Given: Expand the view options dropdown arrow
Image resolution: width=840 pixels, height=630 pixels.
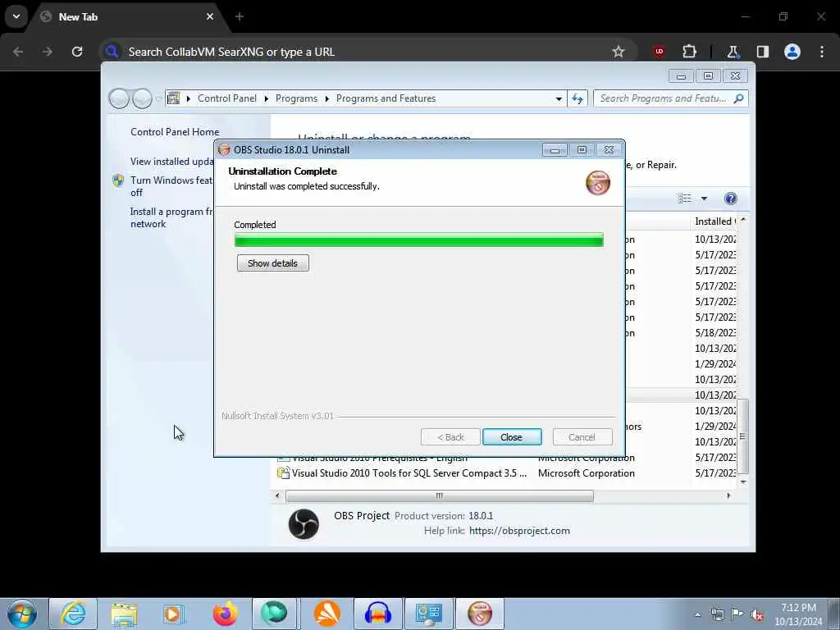Looking at the screenshot, I should [704, 199].
